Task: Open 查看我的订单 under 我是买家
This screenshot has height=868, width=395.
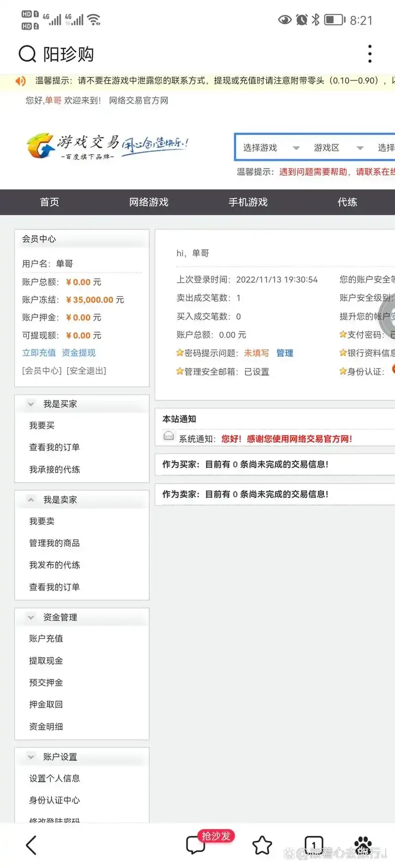Action: [x=54, y=447]
